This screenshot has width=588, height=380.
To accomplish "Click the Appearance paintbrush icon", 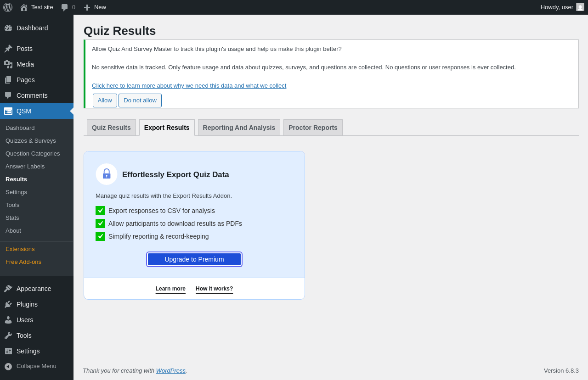I will pos(8,289).
